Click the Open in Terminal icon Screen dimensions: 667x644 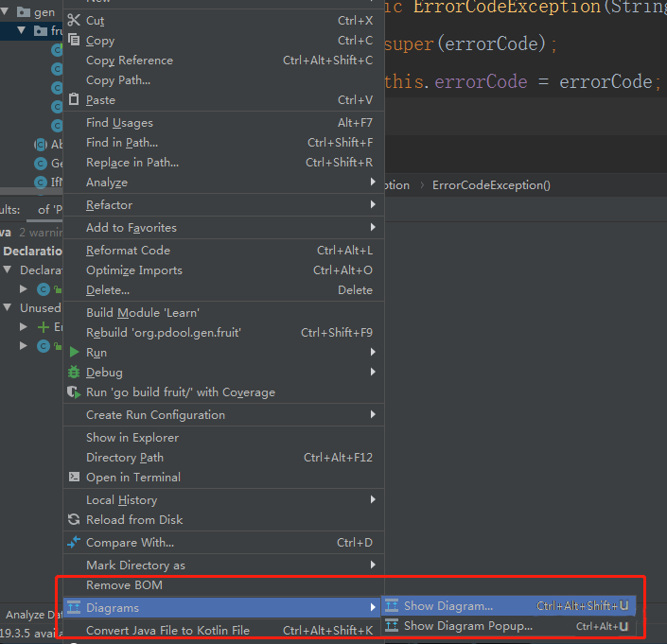pos(74,478)
